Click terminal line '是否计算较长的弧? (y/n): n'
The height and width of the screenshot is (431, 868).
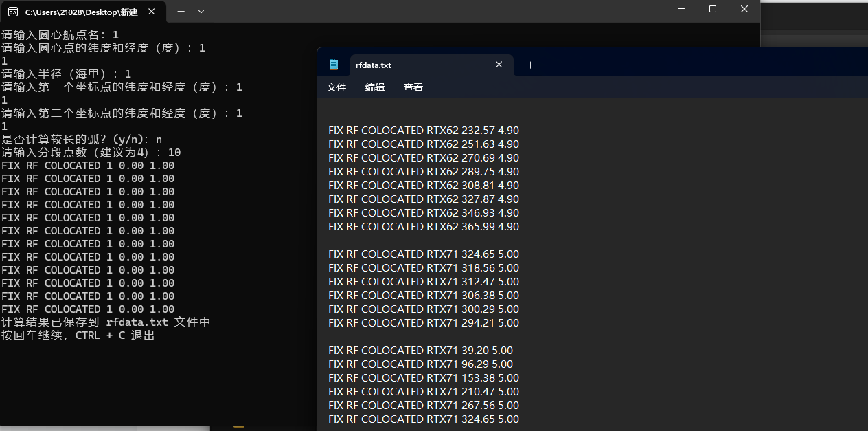coord(82,139)
